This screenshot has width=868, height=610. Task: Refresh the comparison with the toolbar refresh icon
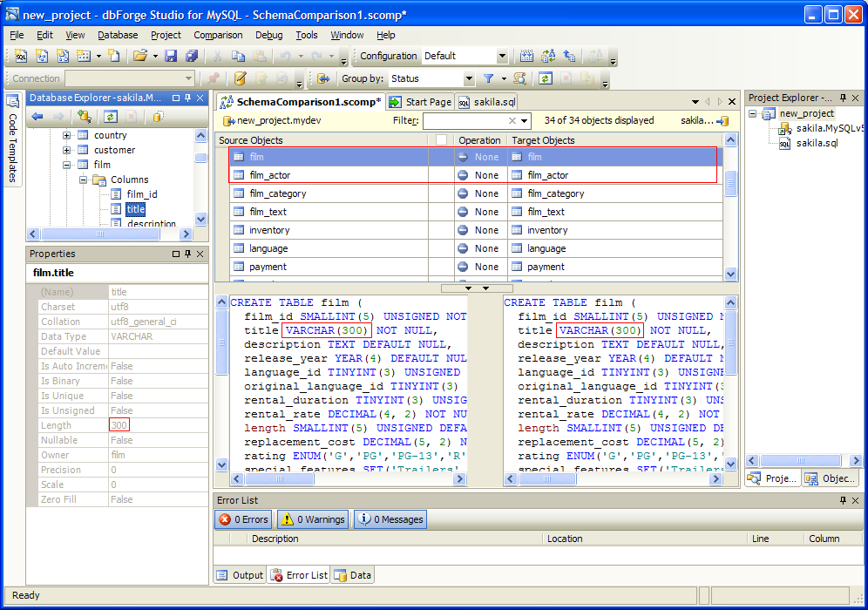[546, 78]
